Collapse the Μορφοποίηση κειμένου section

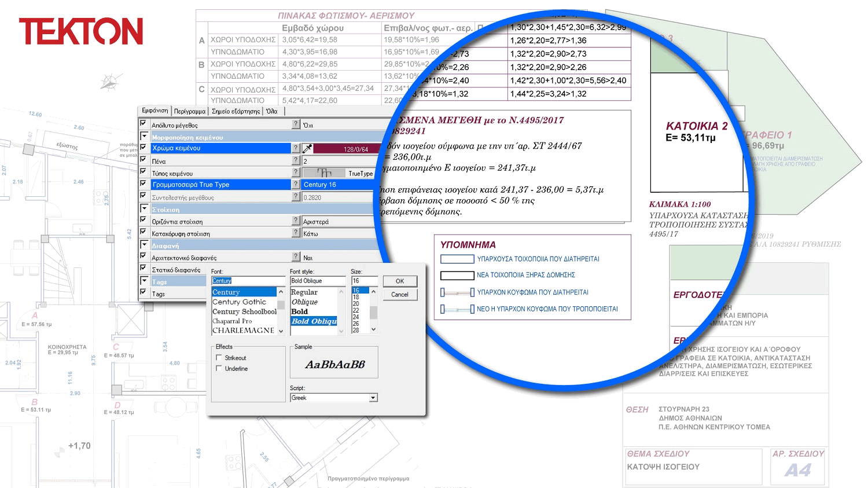tap(144, 136)
